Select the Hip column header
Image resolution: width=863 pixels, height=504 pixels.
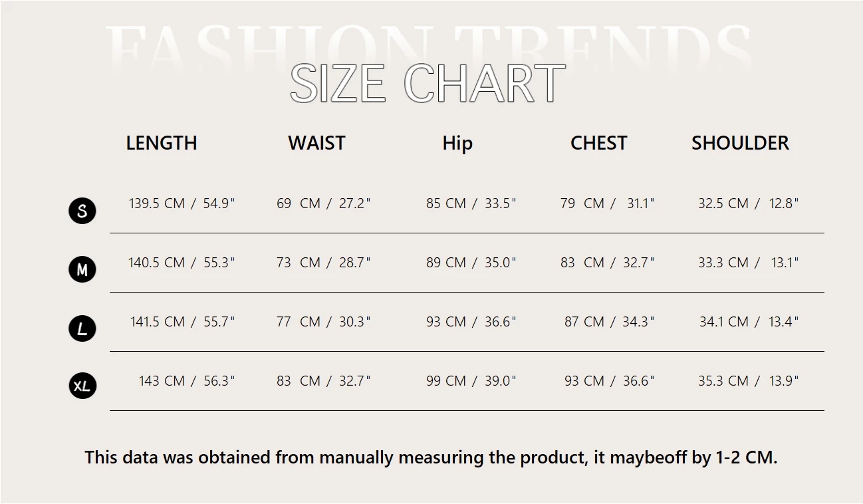(457, 143)
